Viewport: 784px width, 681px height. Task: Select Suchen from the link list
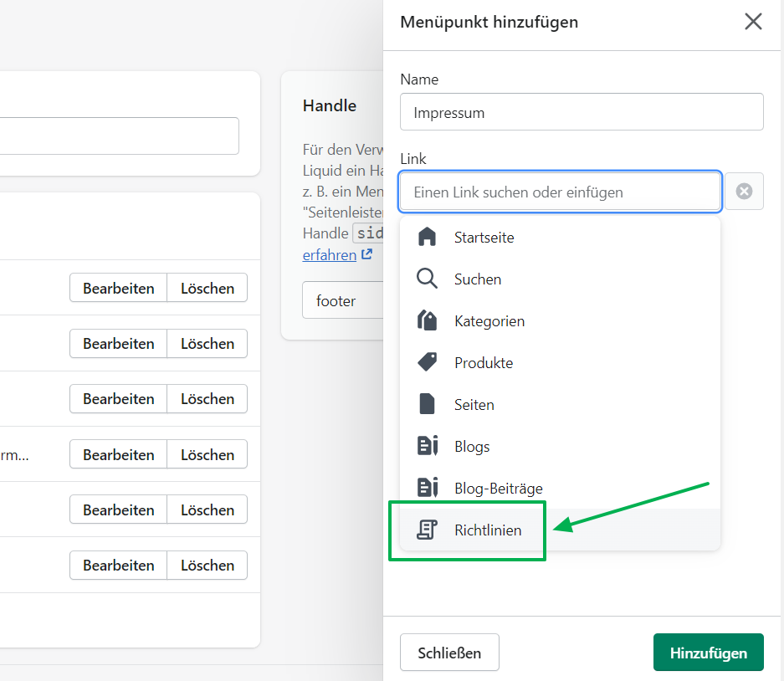pos(560,279)
